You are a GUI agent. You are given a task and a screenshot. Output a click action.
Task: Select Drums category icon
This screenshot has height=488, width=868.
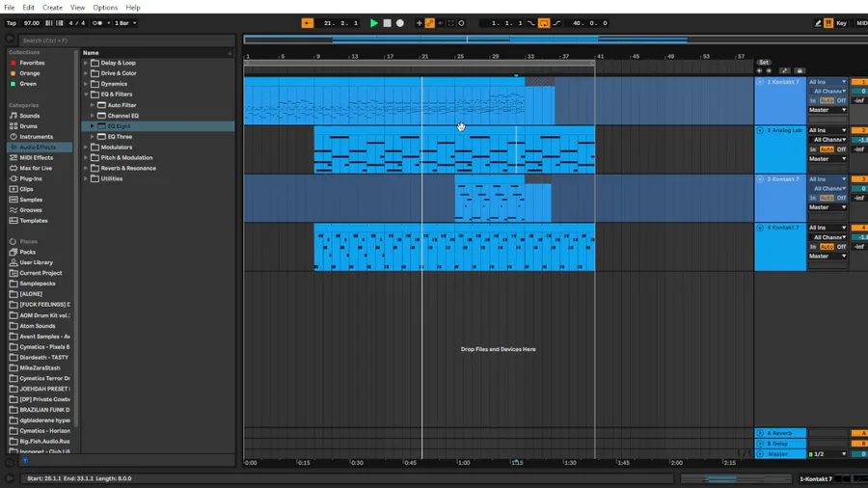coord(14,126)
